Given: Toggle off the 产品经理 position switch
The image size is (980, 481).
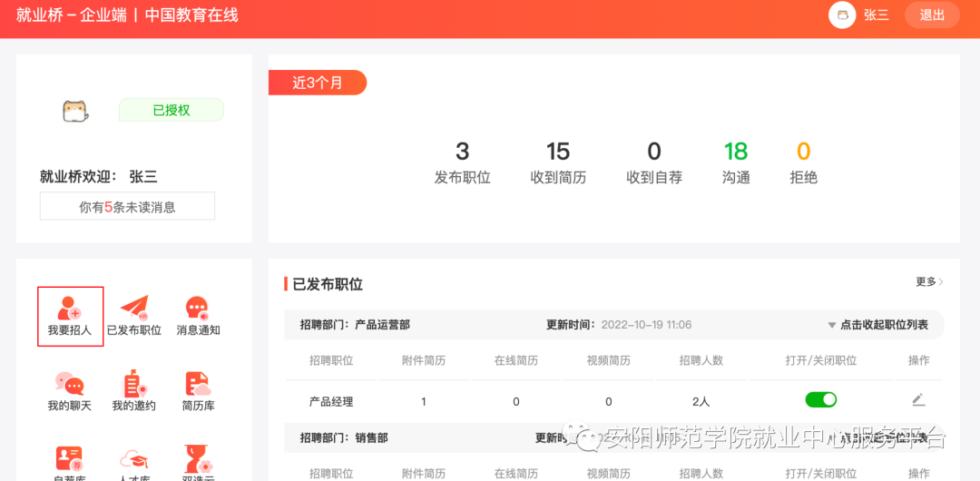Looking at the screenshot, I should [x=820, y=400].
